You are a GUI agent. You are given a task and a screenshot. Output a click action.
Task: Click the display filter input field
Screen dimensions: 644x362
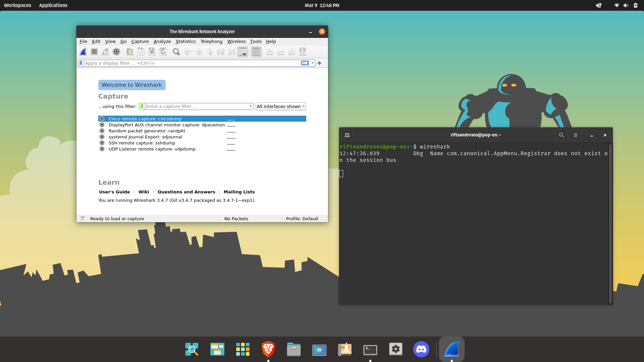[x=192, y=63]
